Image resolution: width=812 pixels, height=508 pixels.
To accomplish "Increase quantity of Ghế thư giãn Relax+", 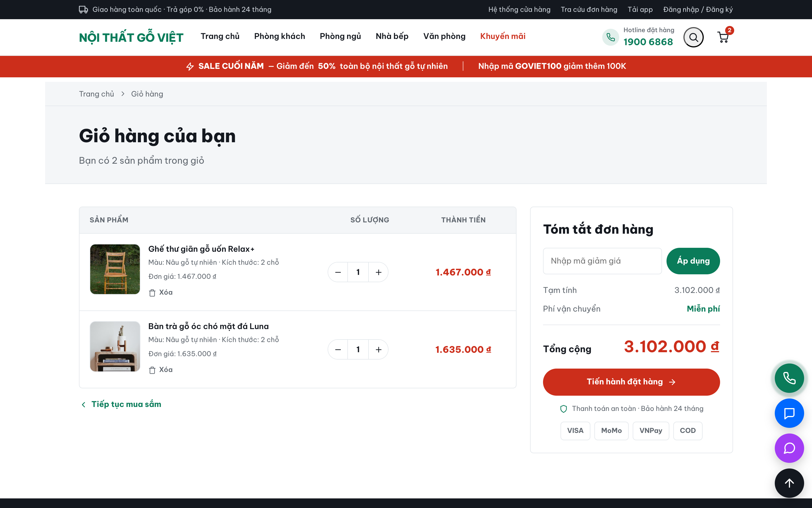I will pos(378,272).
